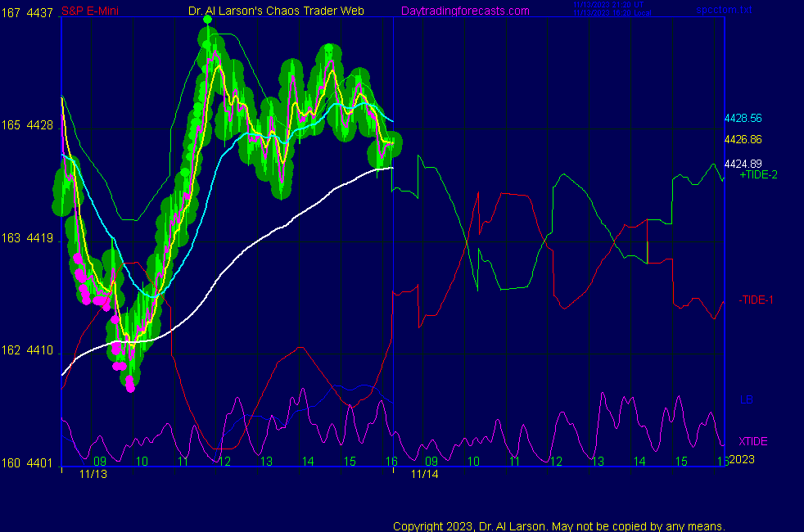Click the 2023 year label
This screenshot has height=532, width=804.
[742, 459]
